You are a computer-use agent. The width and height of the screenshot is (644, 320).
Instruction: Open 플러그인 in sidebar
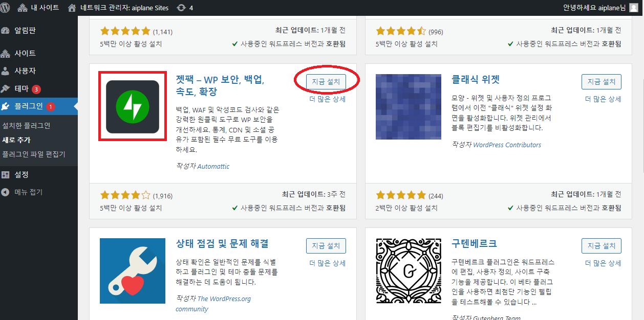coord(39,107)
